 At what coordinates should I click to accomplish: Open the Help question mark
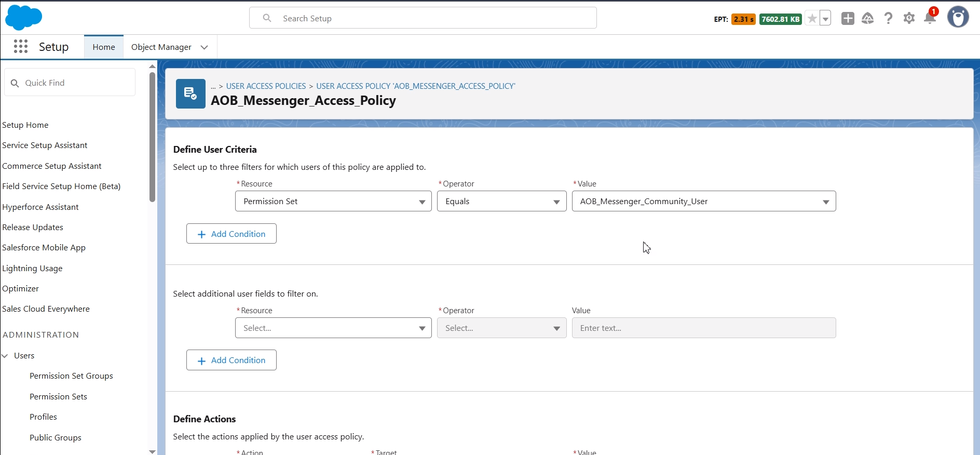(889, 19)
